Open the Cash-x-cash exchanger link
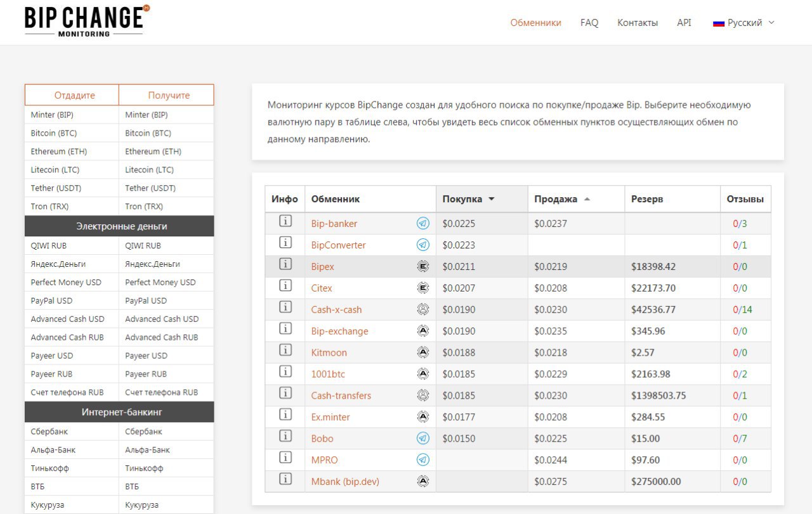812x514 pixels. point(336,309)
